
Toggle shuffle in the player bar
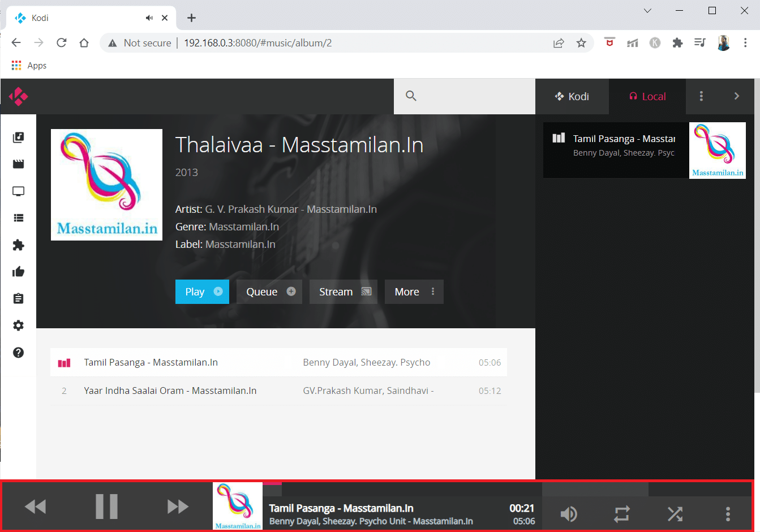[675, 514]
